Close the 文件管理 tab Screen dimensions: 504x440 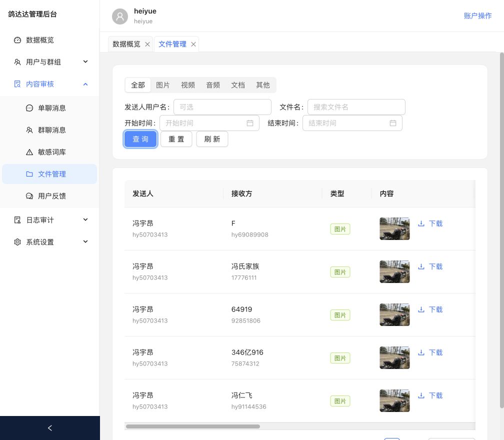point(193,44)
